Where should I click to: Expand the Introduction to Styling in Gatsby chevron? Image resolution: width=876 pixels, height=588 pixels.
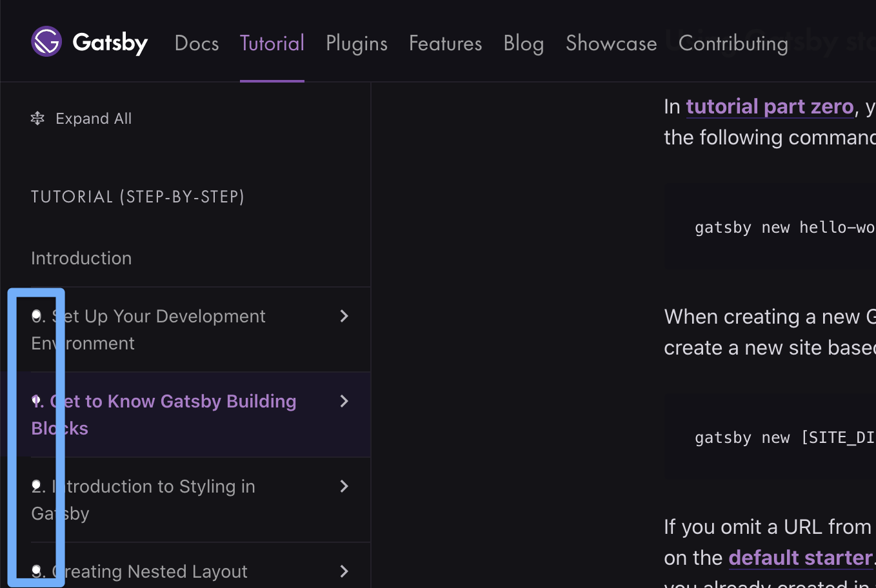click(x=344, y=486)
